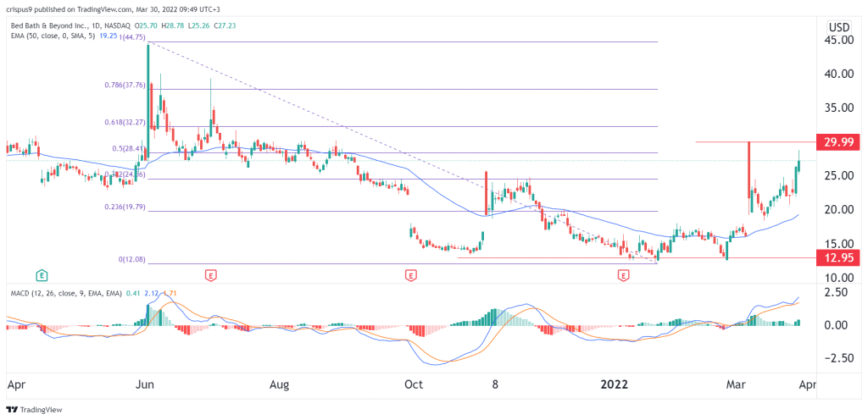Click the red earnings marker above Oct
Screen dimensions: 868x420
pyautogui.click(x=411, y=274)
